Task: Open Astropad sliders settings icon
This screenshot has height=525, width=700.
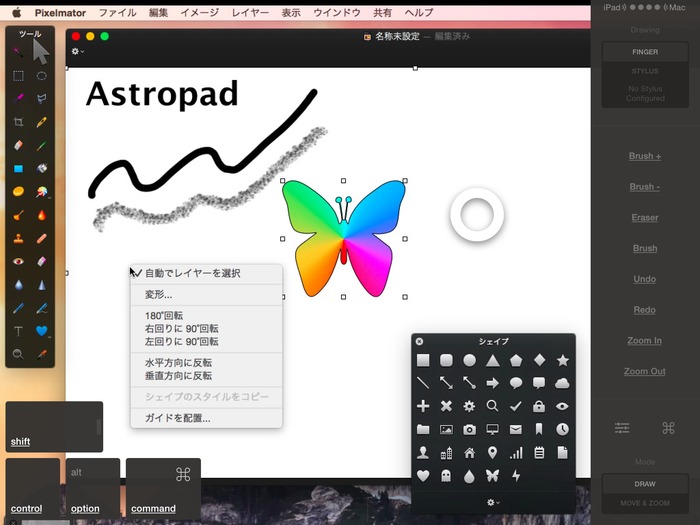Action: click(622, 428)
